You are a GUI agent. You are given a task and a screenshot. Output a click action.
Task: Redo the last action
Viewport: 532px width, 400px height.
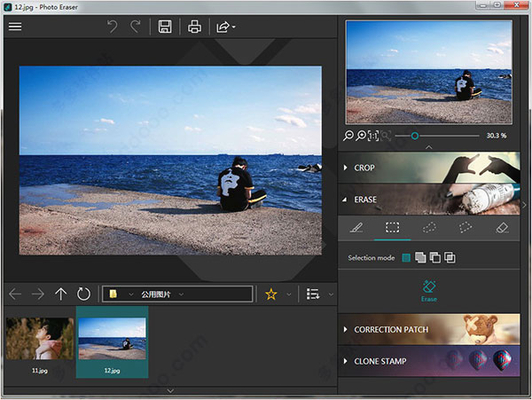(x=136, y=27)
